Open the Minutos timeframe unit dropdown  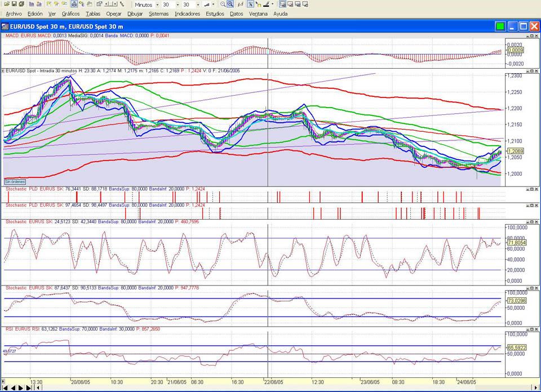158,5
